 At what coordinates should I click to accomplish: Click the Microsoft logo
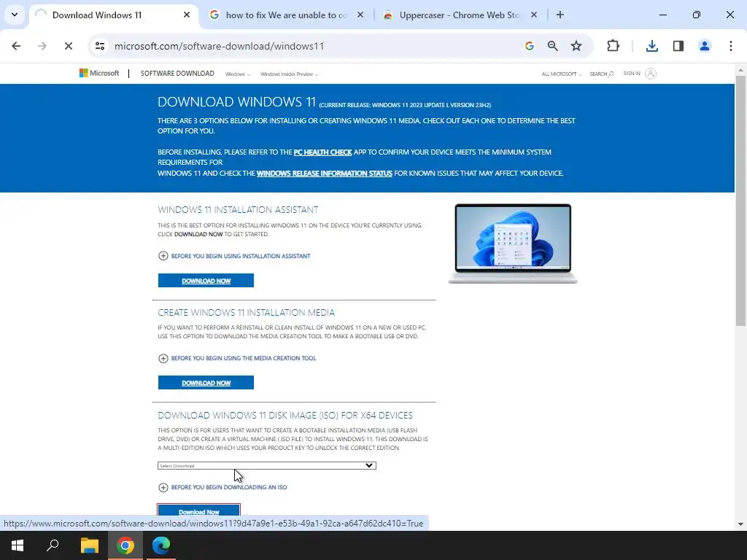(x=99, y=74)
